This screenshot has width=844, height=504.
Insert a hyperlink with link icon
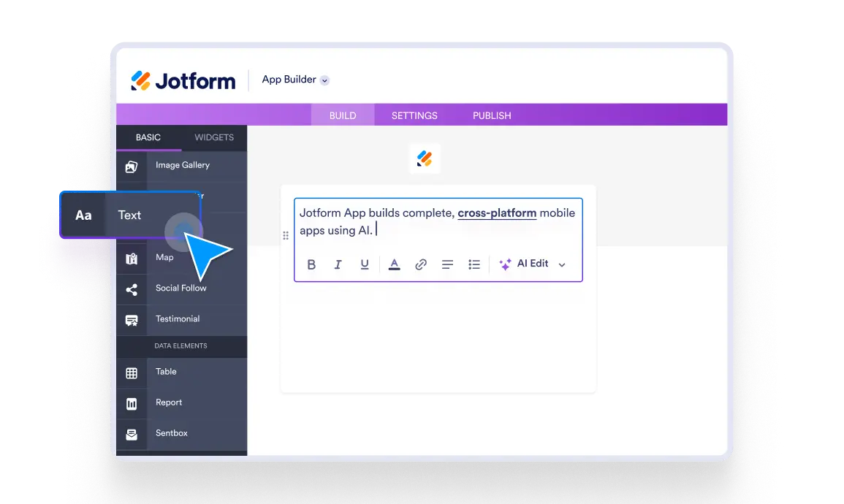click(421, 264)
